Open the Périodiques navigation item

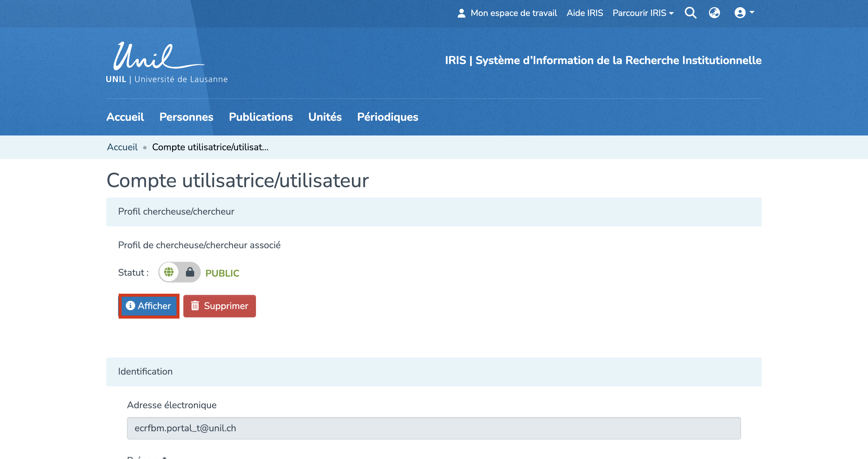point(387,117)
